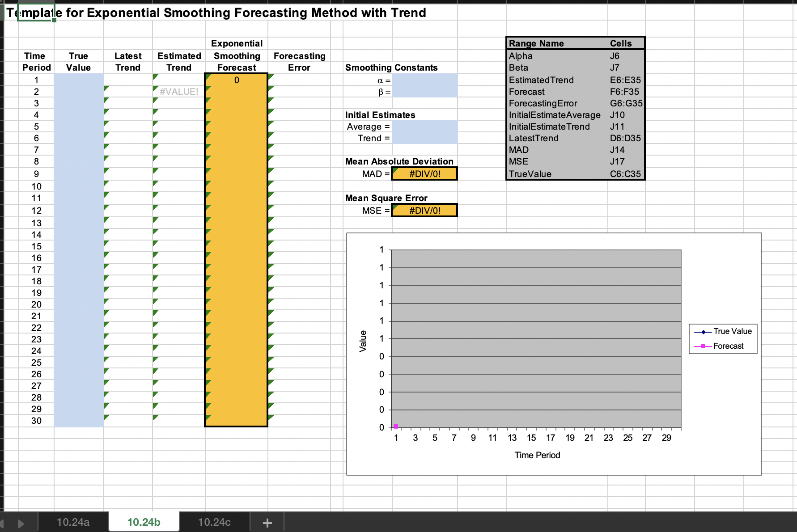Select the 10.24b sheet tab
This screenshot has height=532, width=797.
pyautogui.click(x=144, y=522)
